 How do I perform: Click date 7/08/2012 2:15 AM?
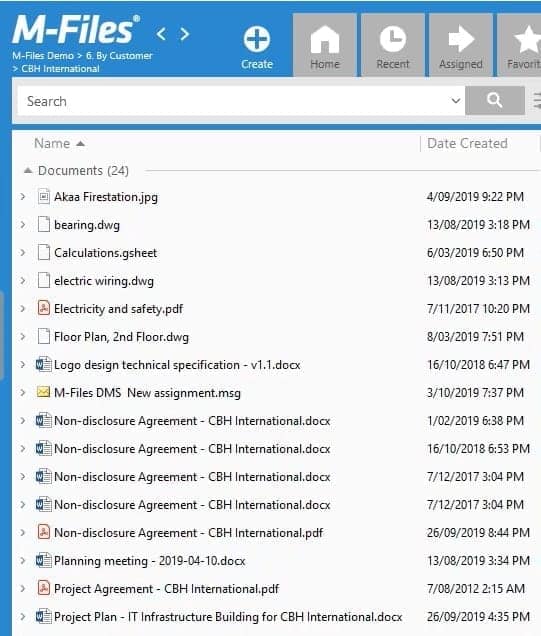[x=476, y=589]
